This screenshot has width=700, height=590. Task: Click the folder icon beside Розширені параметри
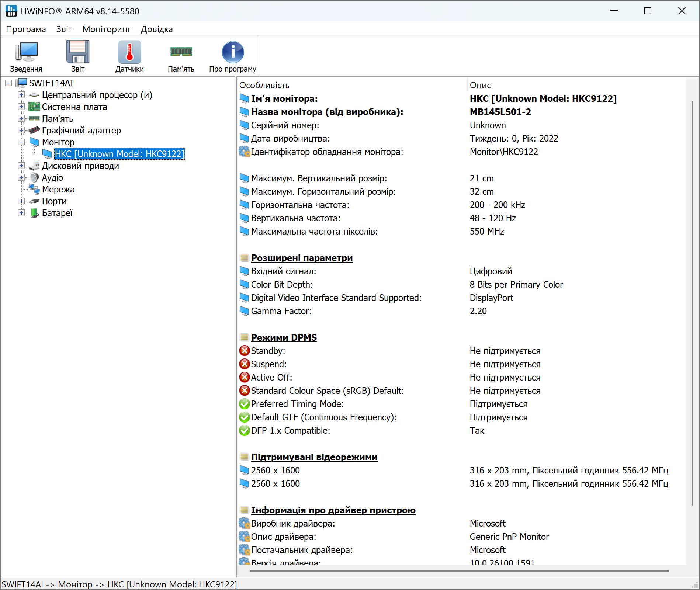click(244, 258)
